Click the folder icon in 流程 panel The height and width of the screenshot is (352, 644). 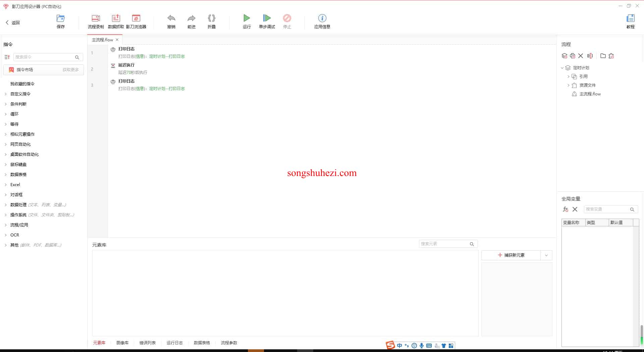[x=603, y=56]
